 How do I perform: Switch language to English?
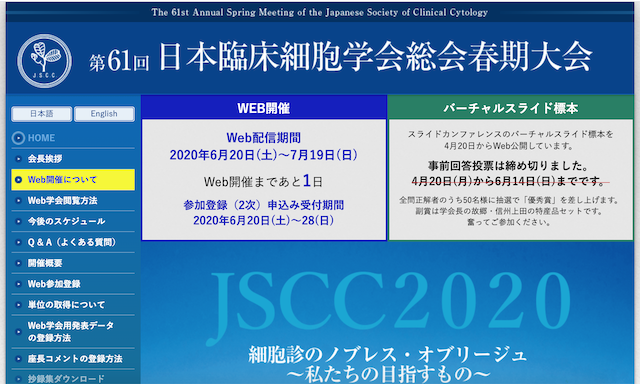tap(104, 114)
